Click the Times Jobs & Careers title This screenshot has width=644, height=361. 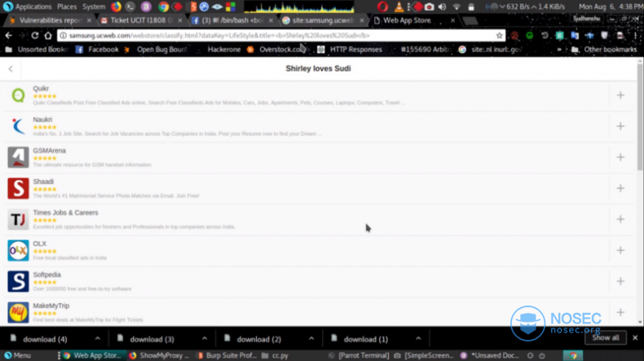click(66, 213)
